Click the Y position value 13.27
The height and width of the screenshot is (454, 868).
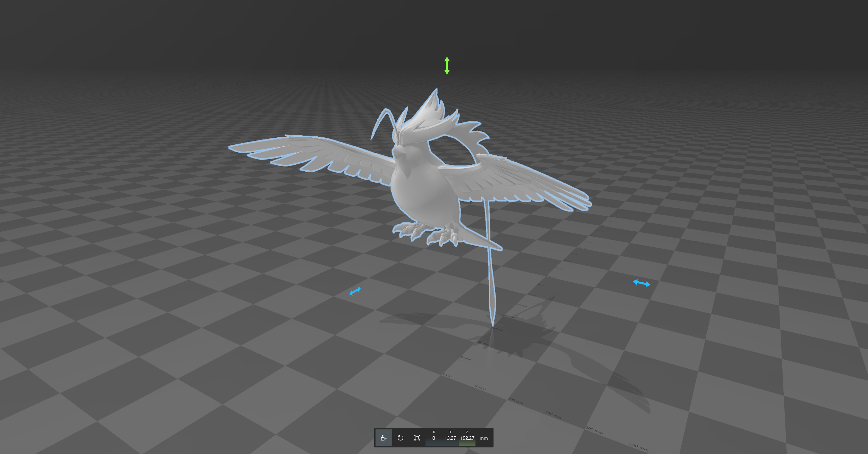coord(450,438)
